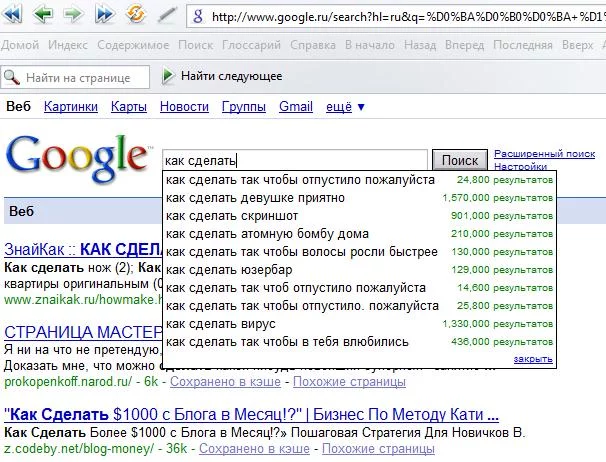Open 'Поиск' item in navigation bar

click(x=195, y=45)
